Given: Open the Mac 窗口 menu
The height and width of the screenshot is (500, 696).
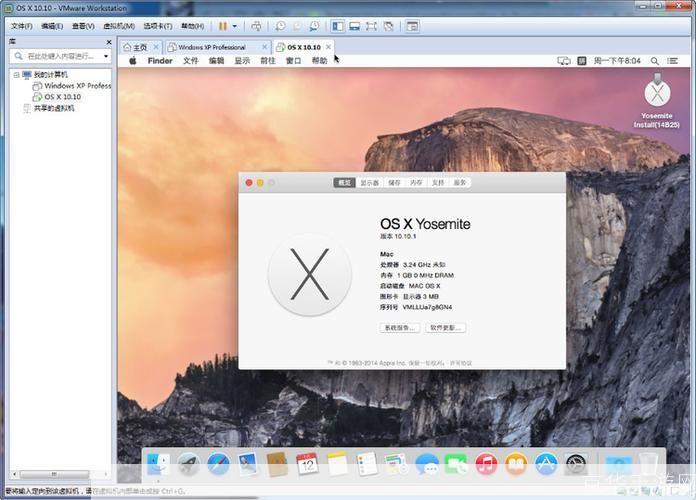Looking at the screenshot, I should point(293,61).
